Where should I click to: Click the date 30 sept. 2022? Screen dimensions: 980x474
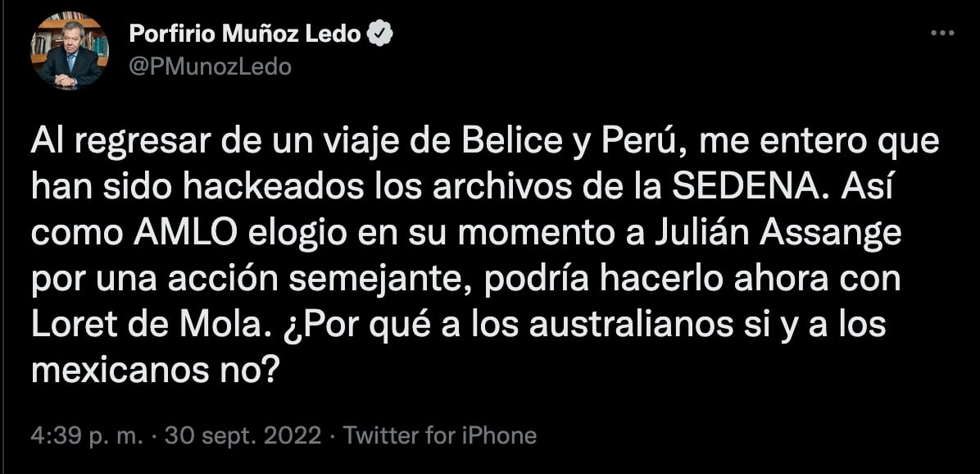[243, 435]
